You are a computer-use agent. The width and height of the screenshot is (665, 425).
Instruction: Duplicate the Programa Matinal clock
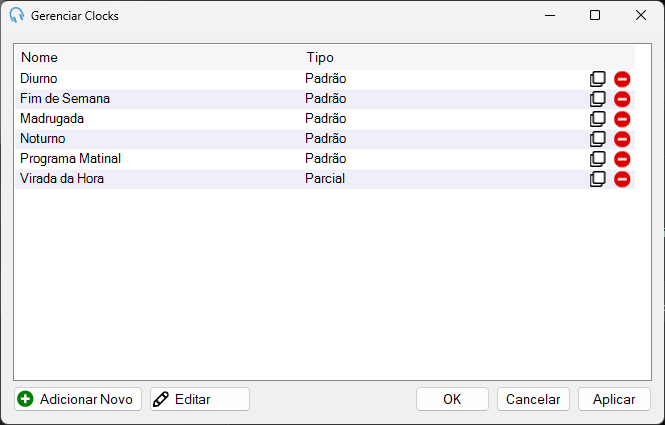(598, 159)
